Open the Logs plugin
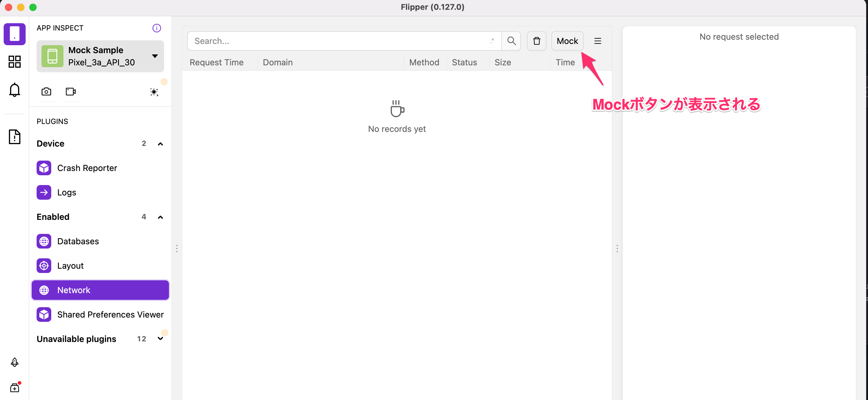 (x=66, y=192)
